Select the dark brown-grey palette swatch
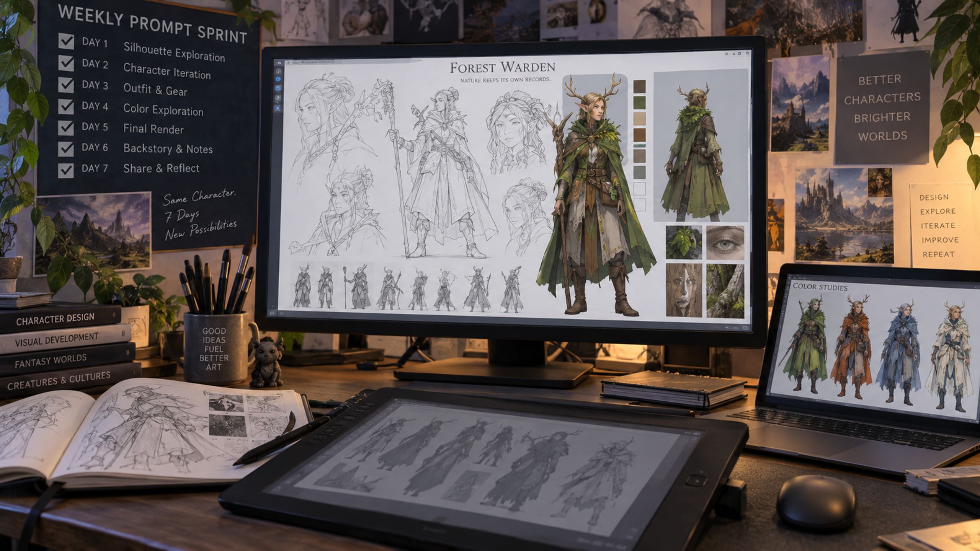The width and height of the screenshot is (980, 551). click(x=639, y=87)
